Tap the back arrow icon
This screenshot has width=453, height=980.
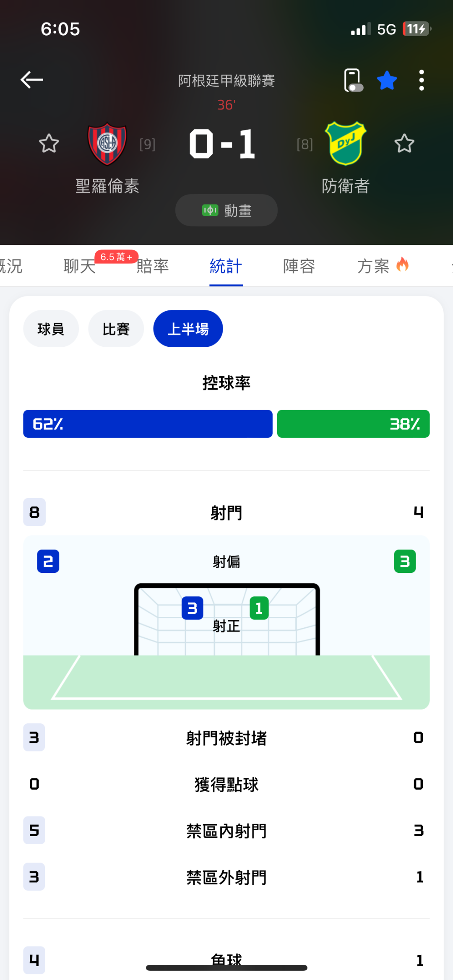[32, 80]
